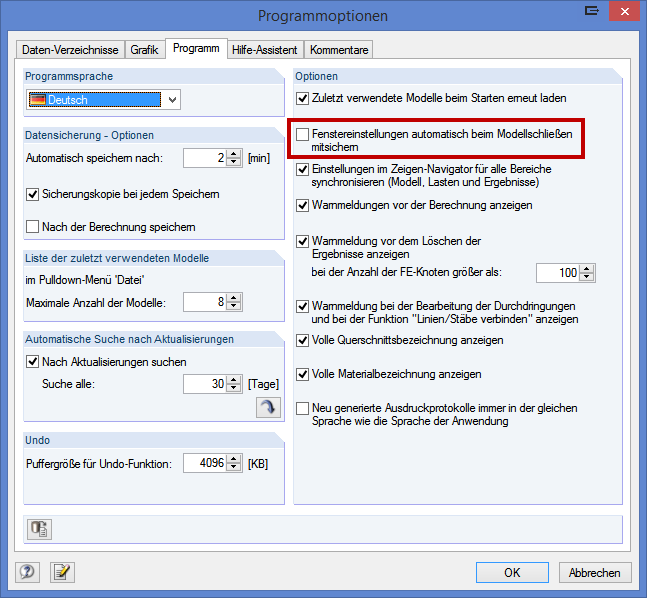The image size is (647, 598).
Task: Go to the Hilfe-Assistent tab
Action: pos(264,50)
